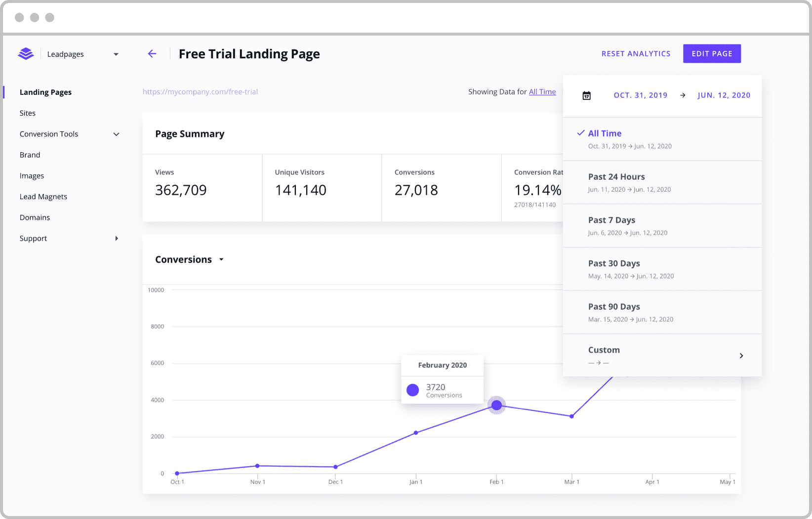Click the arrow between start and end dates
The width and height of the screenshot is (812, 519).
pyautogui.click(x=683, y=95)
